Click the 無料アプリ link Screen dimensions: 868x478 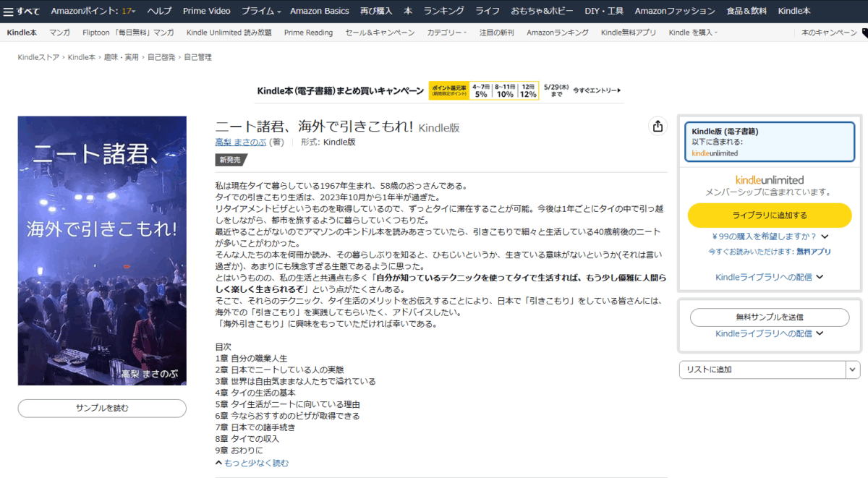(814, 252)
